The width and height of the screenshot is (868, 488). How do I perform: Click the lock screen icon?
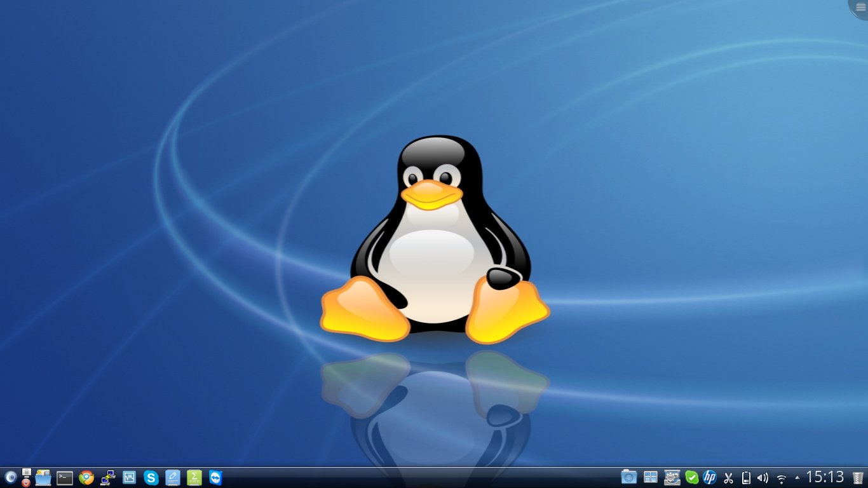pyautogui.click(x=26, y=472)
